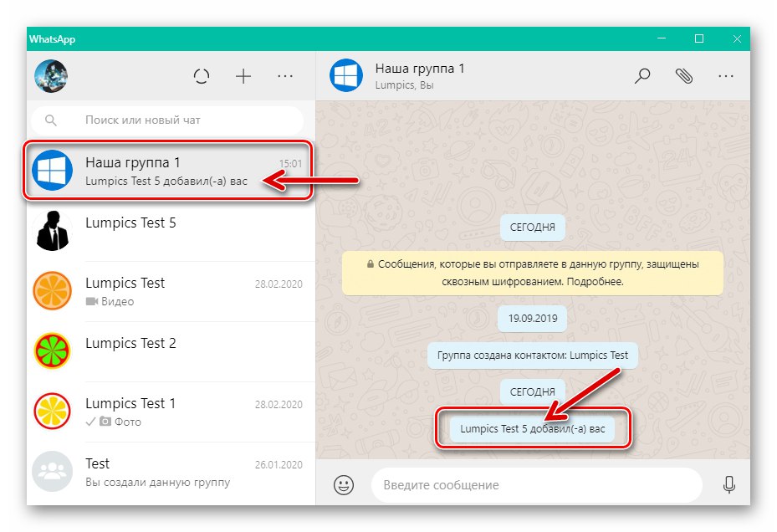Open the emoji picker
The height and width of the screenshot is (532, 777).
pos(344,485)
